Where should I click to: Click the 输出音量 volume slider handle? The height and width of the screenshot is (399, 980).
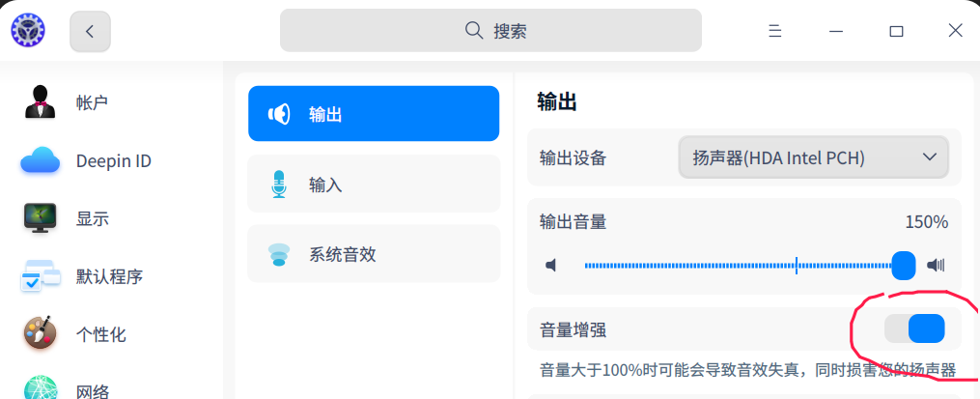pos(904,265)
